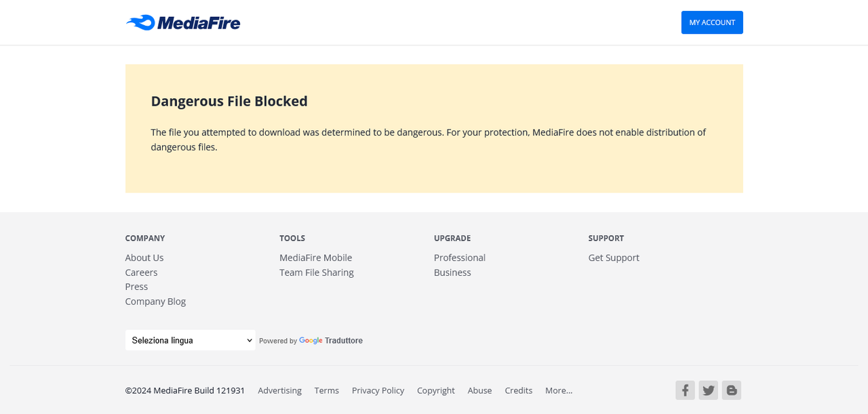View the Privacy Policy link
This screenshot has width=868, height=414.
click(378, 390)
